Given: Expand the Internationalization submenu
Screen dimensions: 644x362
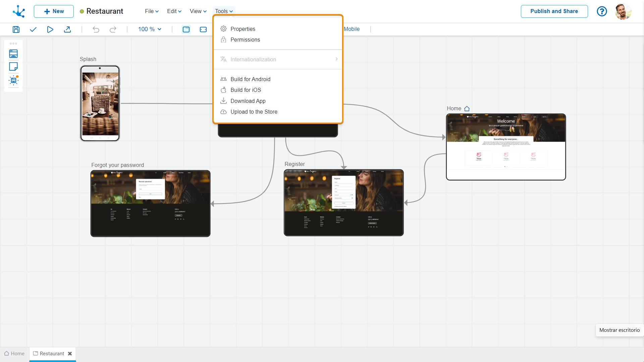Looking at the screenshot, I should 278,59.
